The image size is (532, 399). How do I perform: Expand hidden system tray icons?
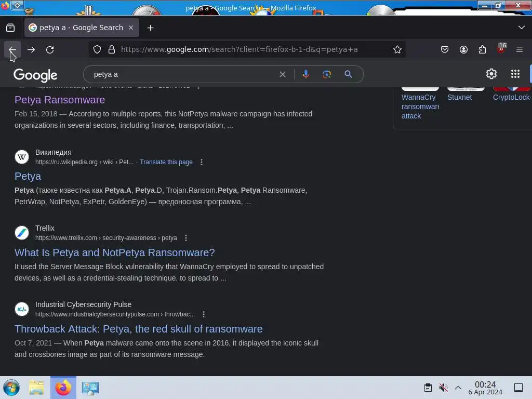[x=458, y=388]
